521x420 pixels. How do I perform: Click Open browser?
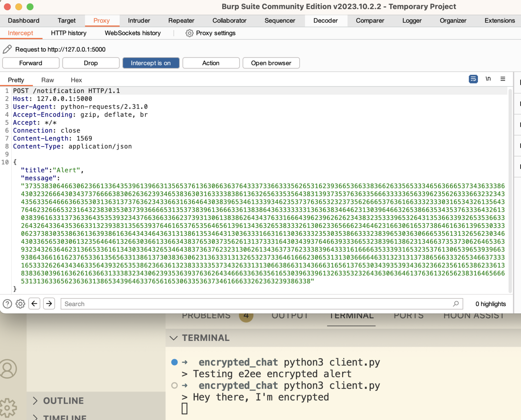271,63
